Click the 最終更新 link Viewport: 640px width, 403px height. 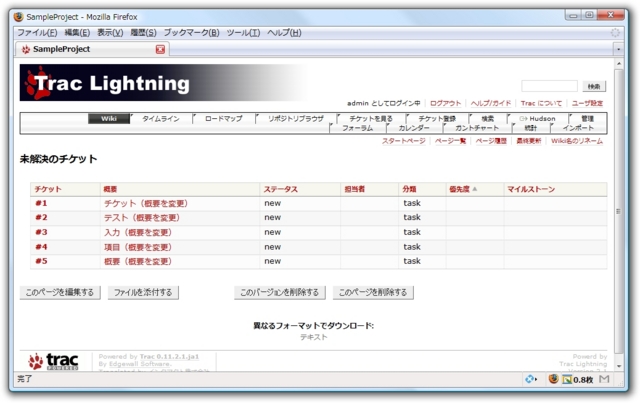(529, 141)
